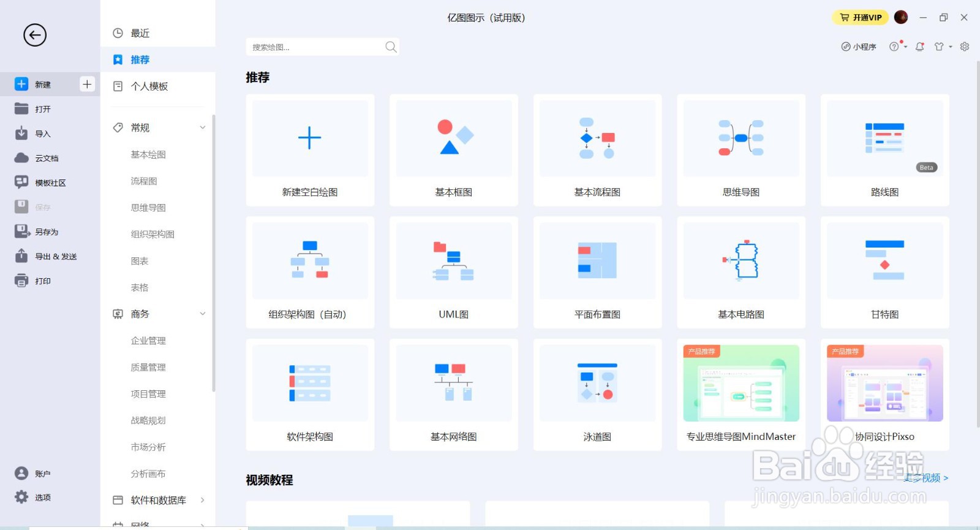This screenshot has width=980, height=530.
Task: Select 市场分析 subcategory
Action: (x=148, y=447)
